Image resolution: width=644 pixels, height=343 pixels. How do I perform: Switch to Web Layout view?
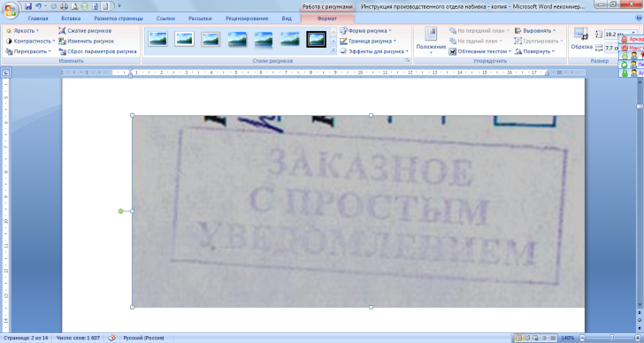536,338
